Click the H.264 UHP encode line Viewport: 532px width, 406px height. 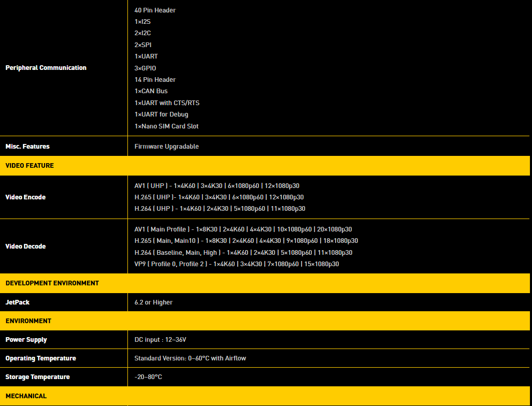(x=220, y=209)
